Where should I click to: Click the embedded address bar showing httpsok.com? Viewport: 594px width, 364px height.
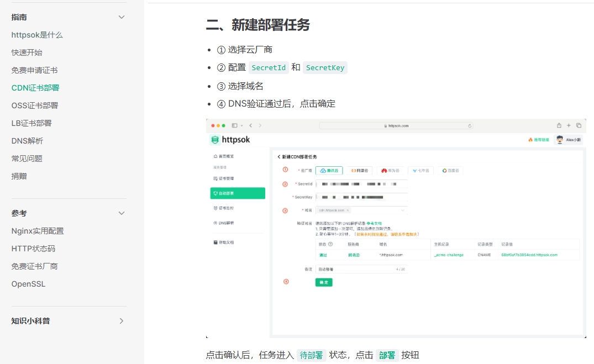(396, 126)
